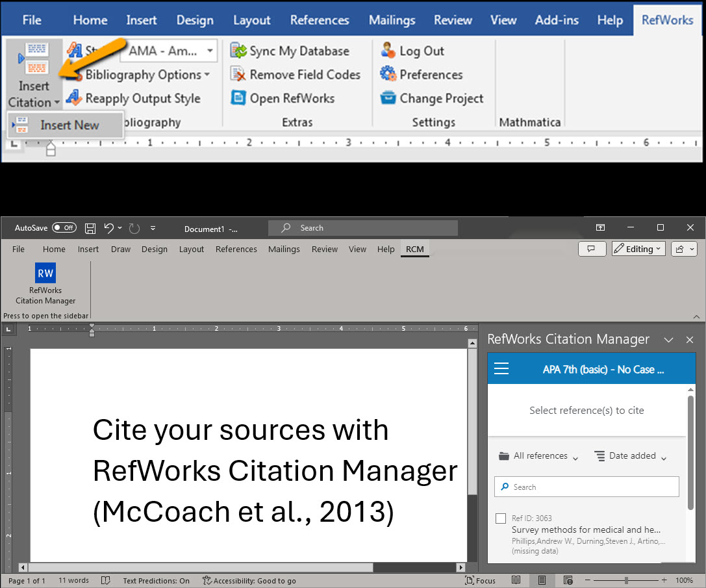Screen dimensions: 706x588
Task: Switch to Read Mode view
Action: pos(516,580)
